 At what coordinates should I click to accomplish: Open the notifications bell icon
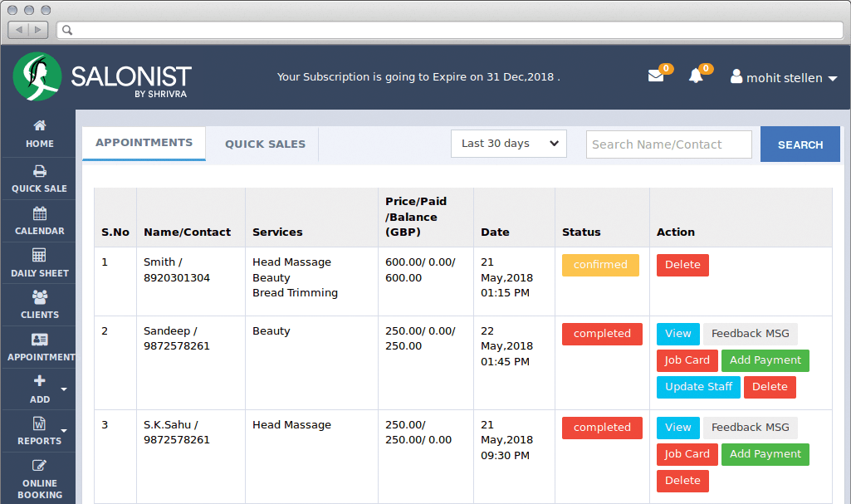click(696, 76)
